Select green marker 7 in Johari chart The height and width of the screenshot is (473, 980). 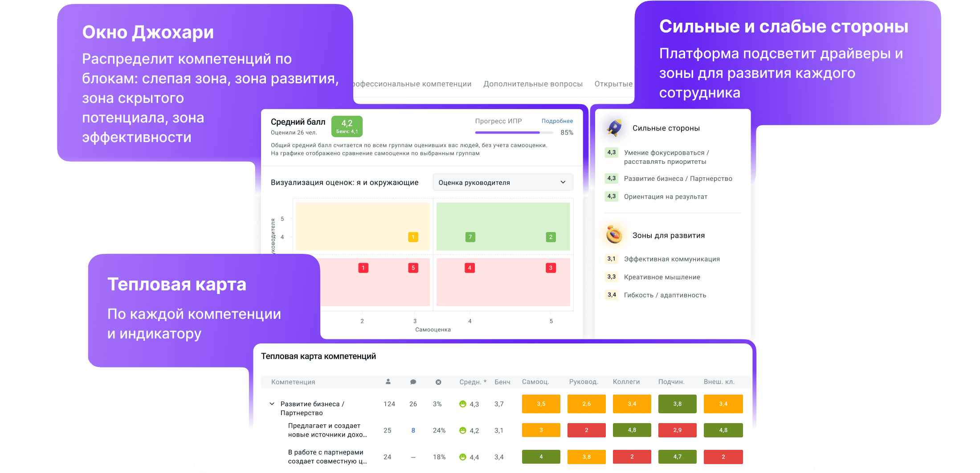click(x=470, y=237)
